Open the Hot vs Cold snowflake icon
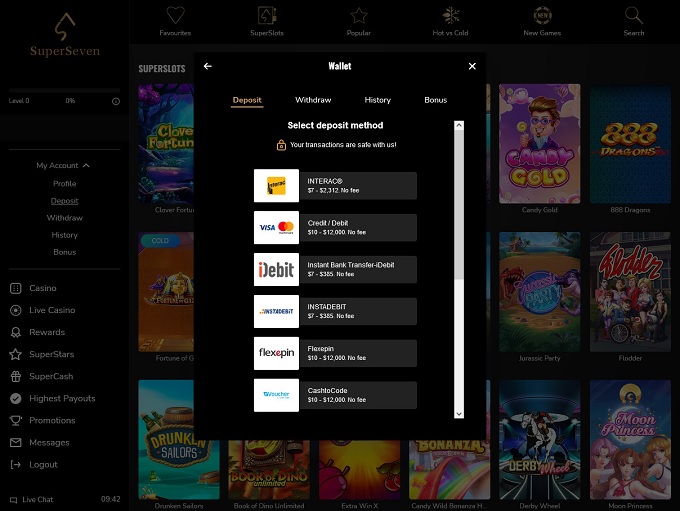680x511 pixels. [451, 16]
